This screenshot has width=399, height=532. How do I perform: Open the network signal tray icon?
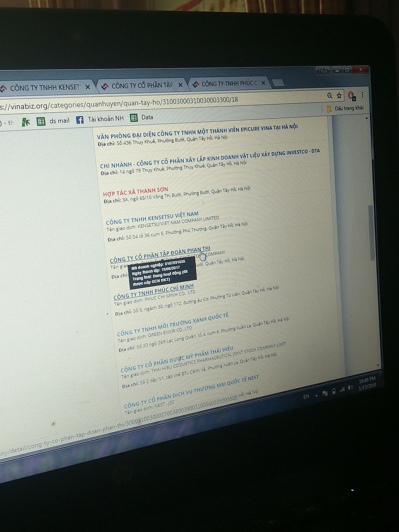click(x=342, y=389)
